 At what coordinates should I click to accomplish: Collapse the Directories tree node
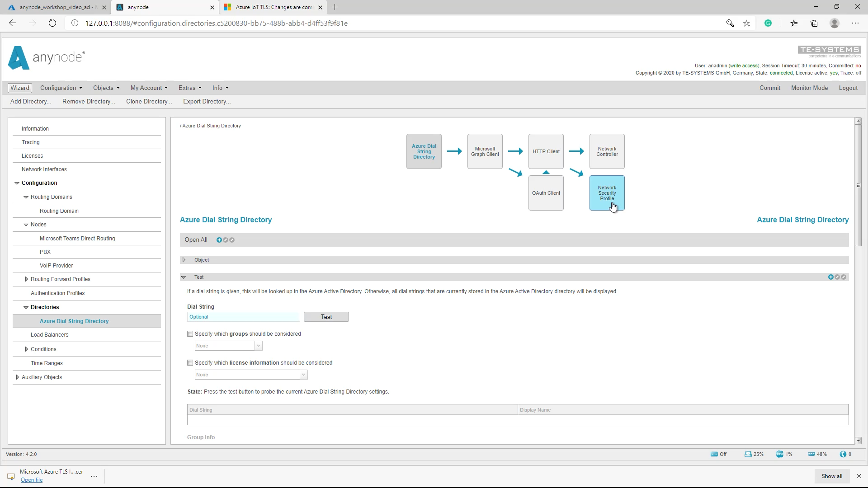coord(26,307)
